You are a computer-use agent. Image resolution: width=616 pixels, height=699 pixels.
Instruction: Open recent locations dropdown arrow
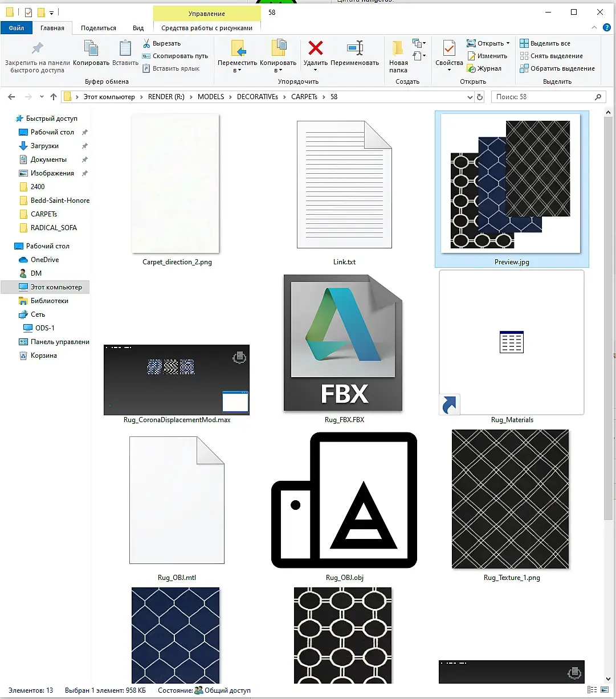coord(41,97)
